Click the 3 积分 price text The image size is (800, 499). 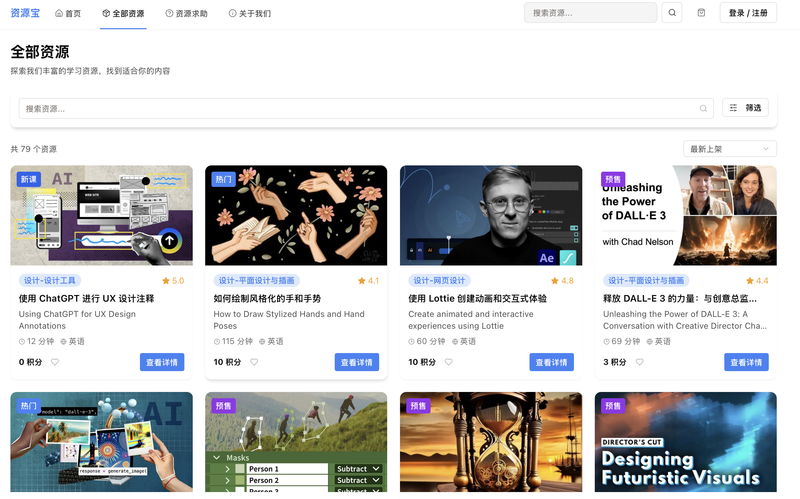click(615, 362)
